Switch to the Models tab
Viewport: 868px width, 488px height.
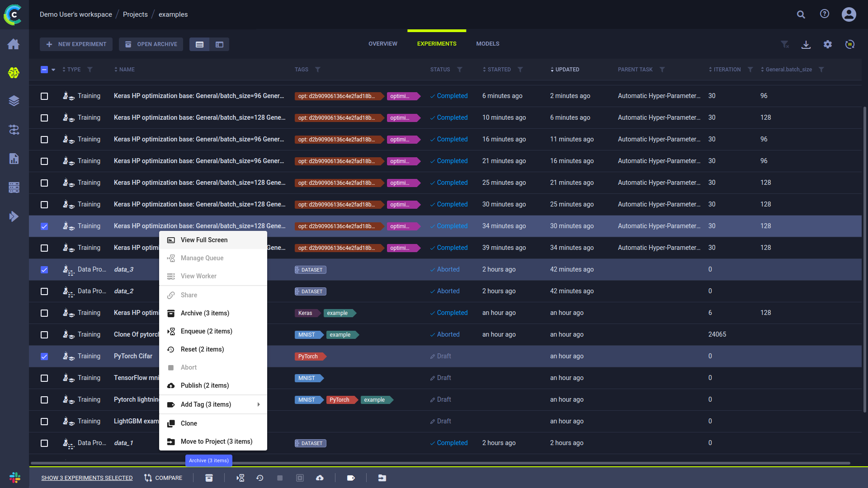[x=488, y=43]
